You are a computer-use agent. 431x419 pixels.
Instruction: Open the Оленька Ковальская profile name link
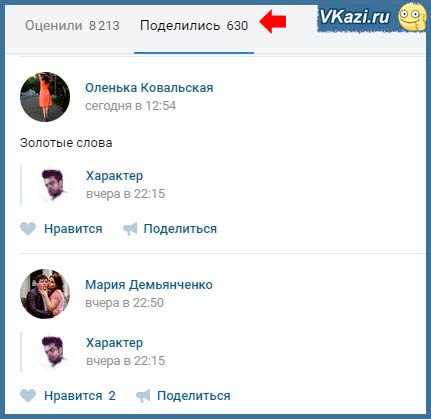[x=149, y=88]
